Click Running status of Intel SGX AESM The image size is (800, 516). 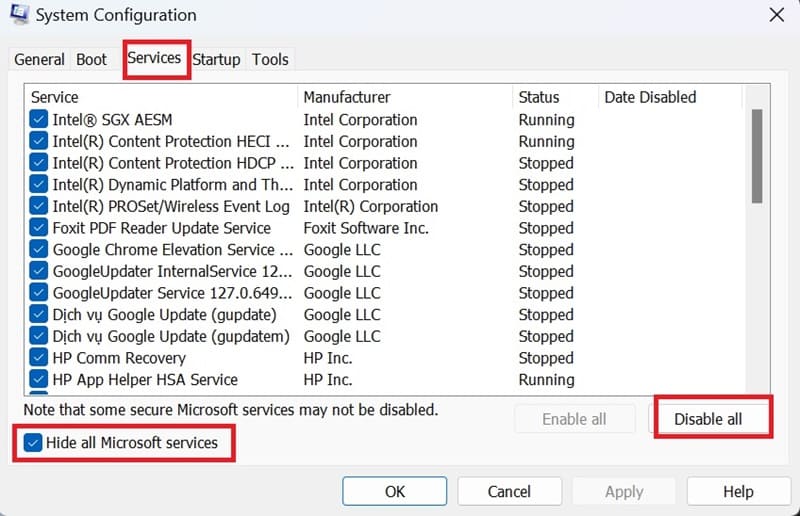point(546,119)
